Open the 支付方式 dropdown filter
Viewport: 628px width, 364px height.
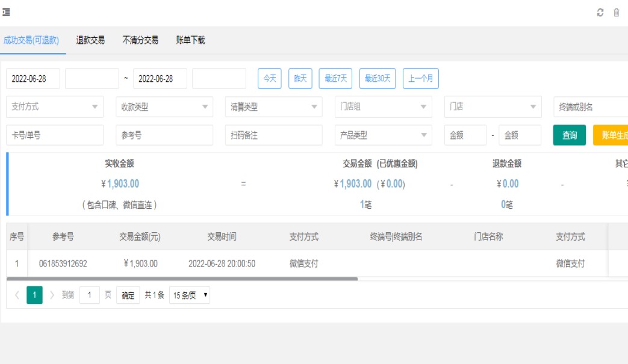[55, 106]
